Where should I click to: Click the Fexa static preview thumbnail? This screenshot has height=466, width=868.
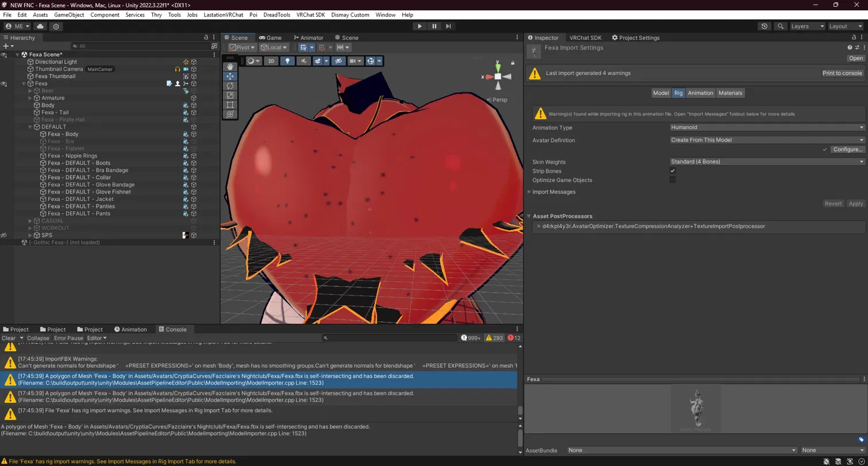coord(696,409)
